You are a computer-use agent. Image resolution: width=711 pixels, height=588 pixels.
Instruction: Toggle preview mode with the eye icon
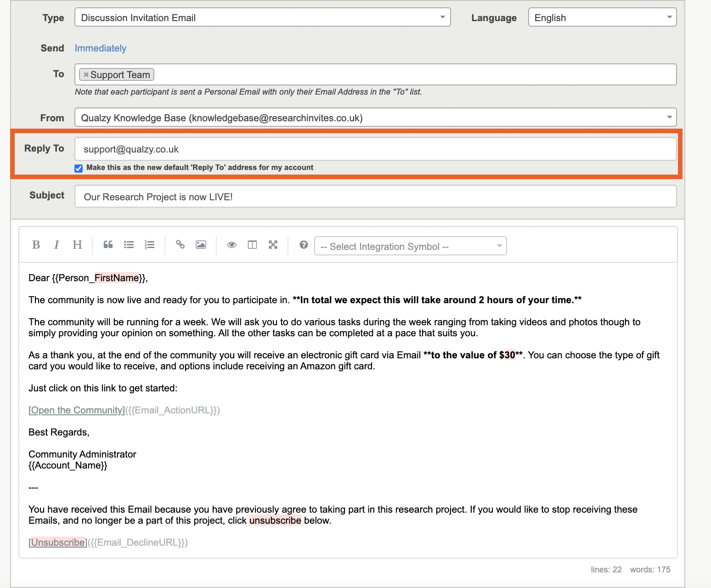[x=231, y=245]
